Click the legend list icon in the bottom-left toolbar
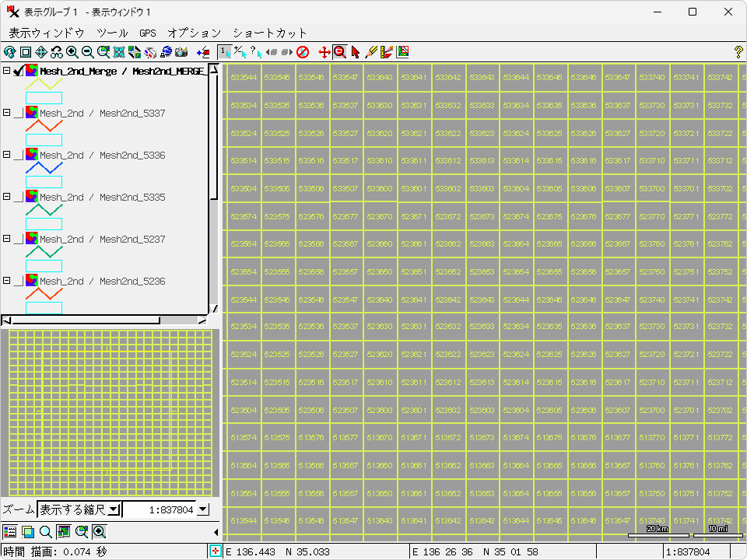This screenshot has height=560, width=747. point(9,532)
